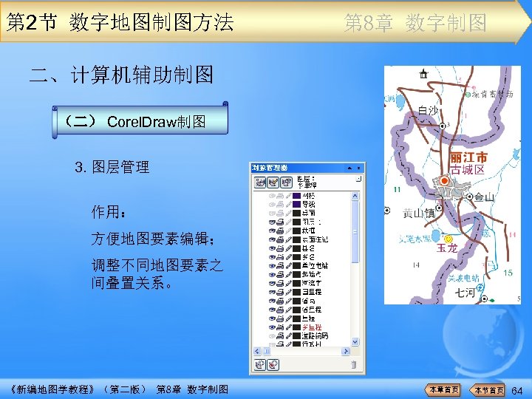Image resolution: width=532 pixels, height=399 pixels.
Task: Toggle editable pencil of the 道路编码 layer
Action: (x=288, y=336)
